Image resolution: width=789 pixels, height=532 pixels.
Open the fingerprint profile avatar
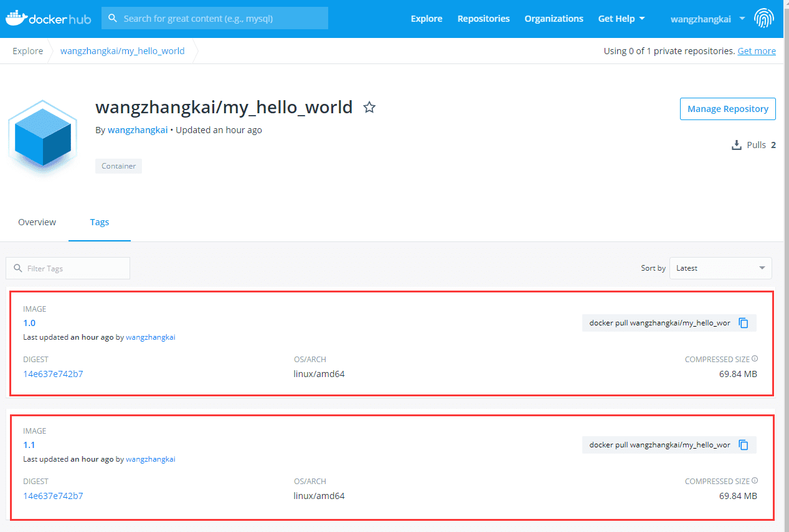(x=764, y=19)
